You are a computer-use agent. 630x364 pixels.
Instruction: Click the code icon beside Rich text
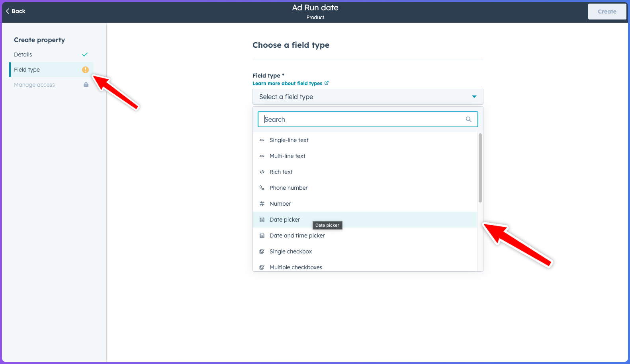pyautogui.click(x=262, y=172)
